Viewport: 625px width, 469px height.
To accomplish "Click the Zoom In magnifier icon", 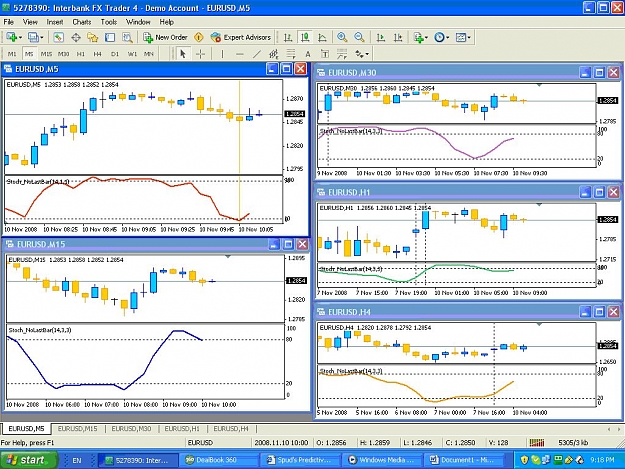I will (342, 37).
